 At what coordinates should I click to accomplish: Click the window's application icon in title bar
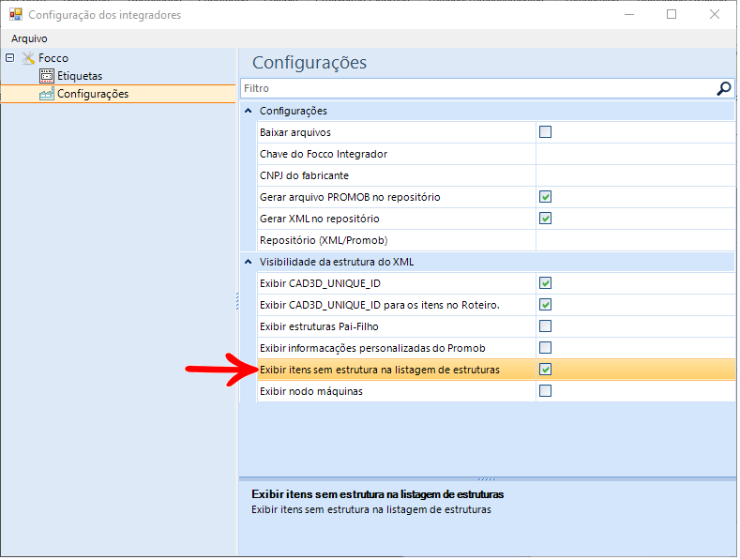pyautogui.click(x=16, y=15)
